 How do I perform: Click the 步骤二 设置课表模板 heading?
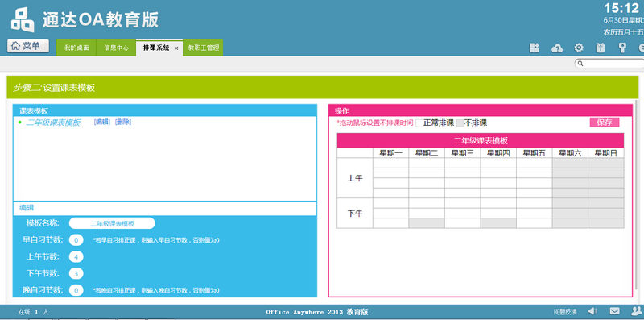click(54, 88)
